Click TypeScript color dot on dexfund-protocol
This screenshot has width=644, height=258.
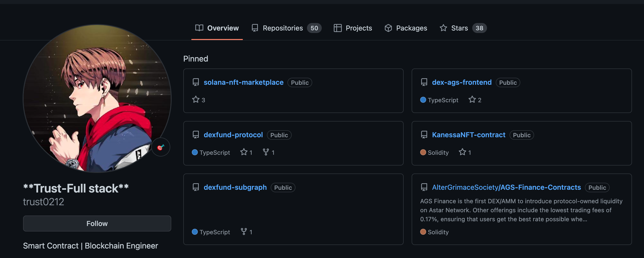click(x=195, y=152)
